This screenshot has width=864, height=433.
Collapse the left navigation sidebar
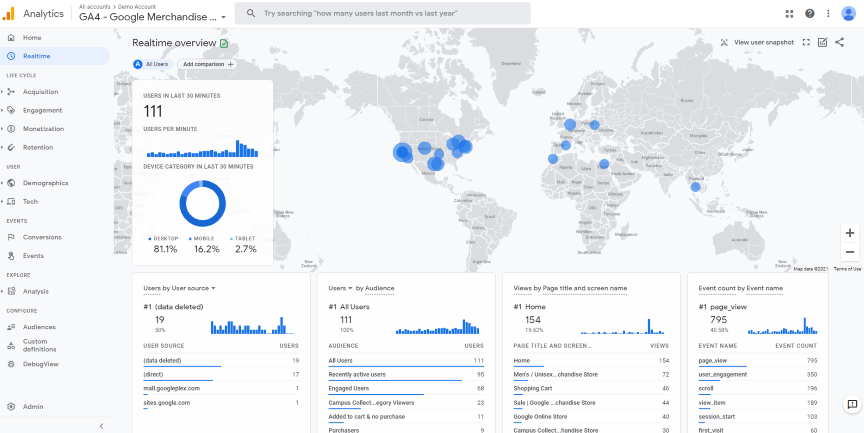click(100, 426)
